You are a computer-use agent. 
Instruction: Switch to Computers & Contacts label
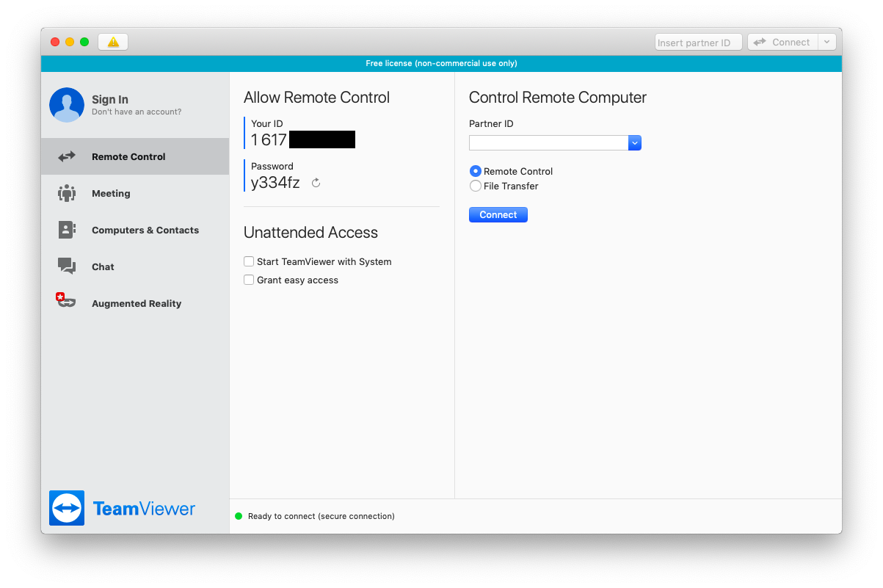(145, 231)
